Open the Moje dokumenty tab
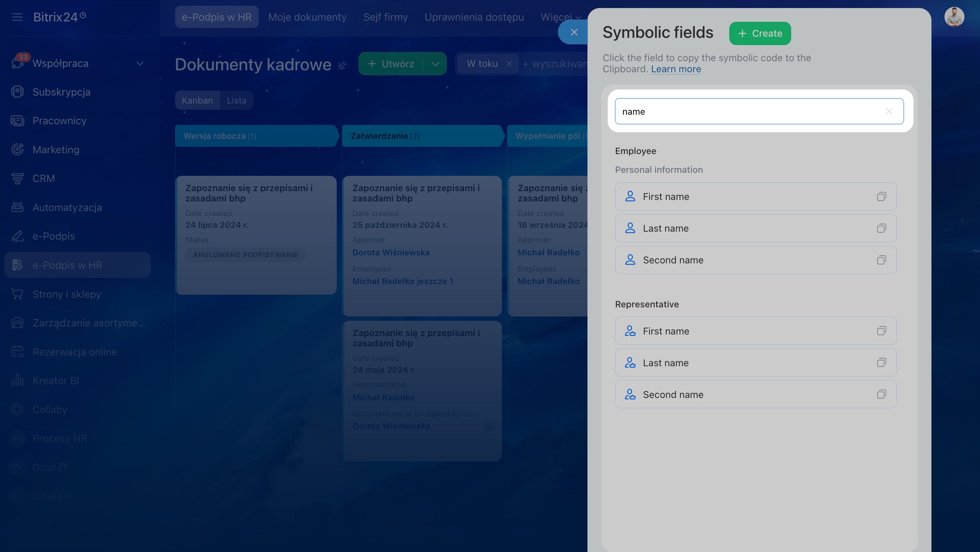 [307, 17]
